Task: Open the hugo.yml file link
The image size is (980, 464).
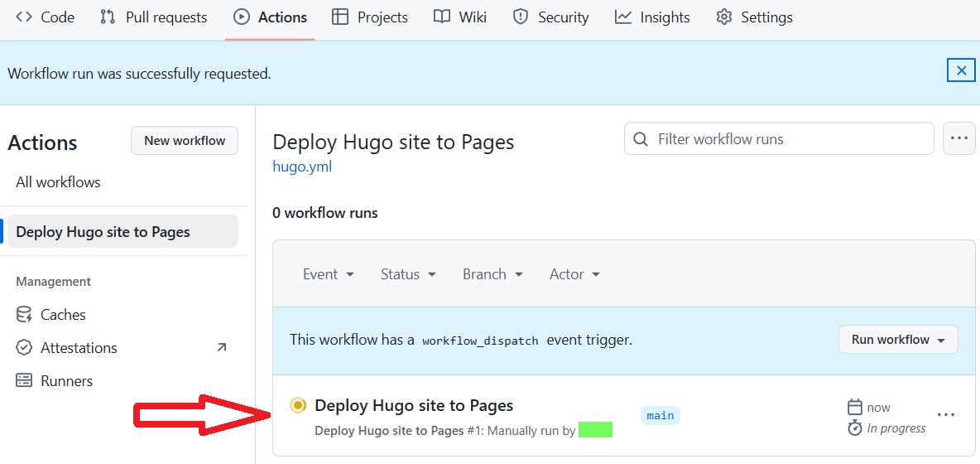Action: 302,167
